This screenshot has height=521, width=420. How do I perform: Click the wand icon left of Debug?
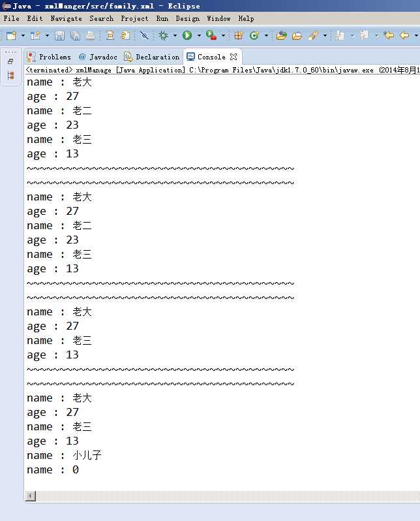[x=144, y=35]
